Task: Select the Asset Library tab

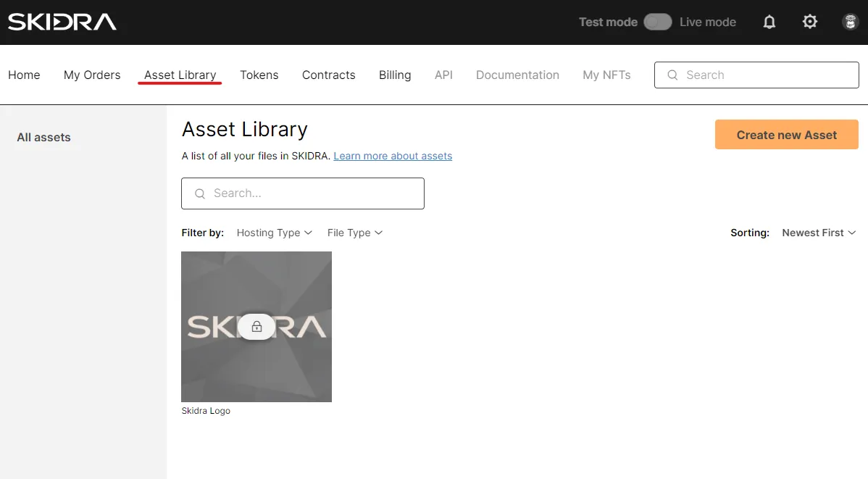Action: pos(180,75)
